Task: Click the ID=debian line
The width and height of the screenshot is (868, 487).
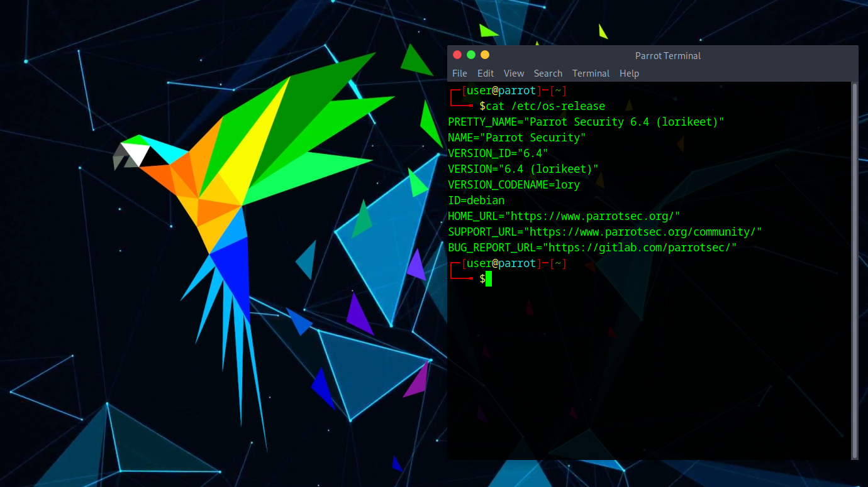Action: pos(476,200)
